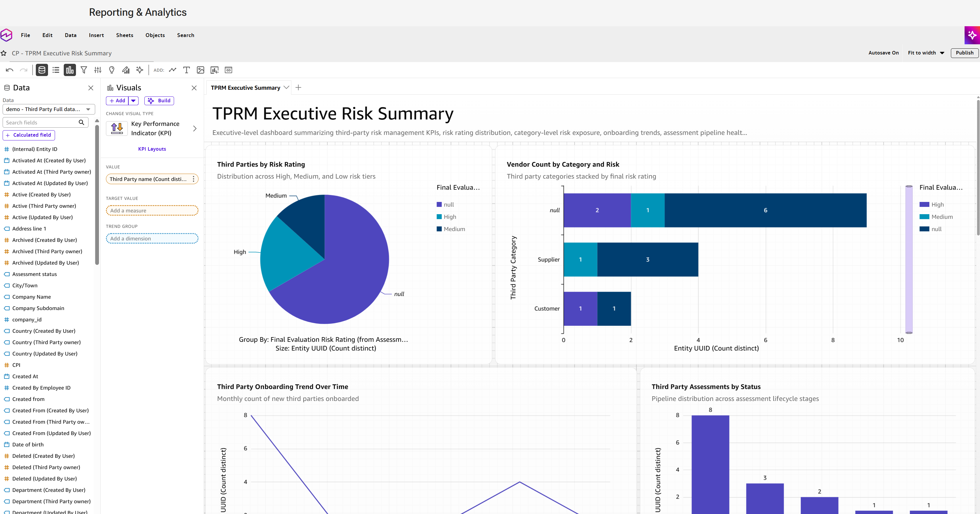Toggle the Visuals pane bar-chart icon

tap(70, 70)
